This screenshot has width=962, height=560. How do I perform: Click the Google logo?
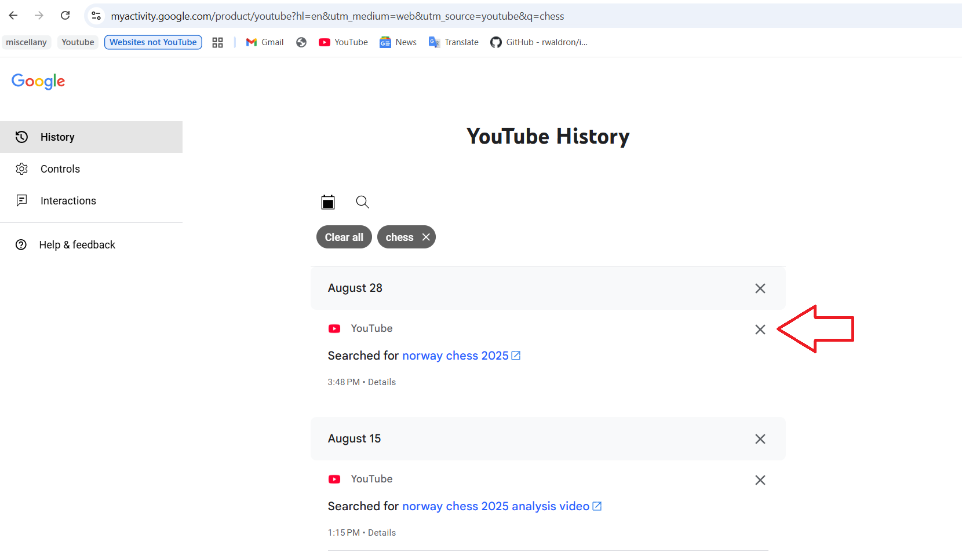[x=38, y=81]
